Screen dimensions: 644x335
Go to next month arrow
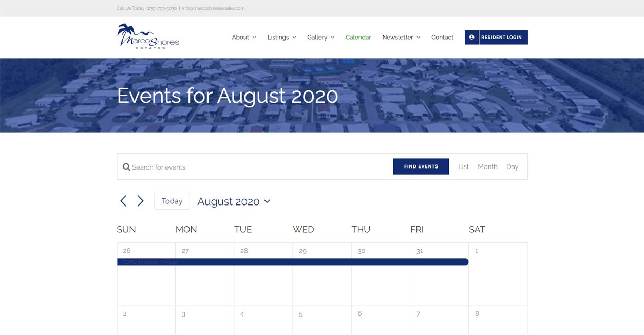pyautogui.click(x=140, y=201)
